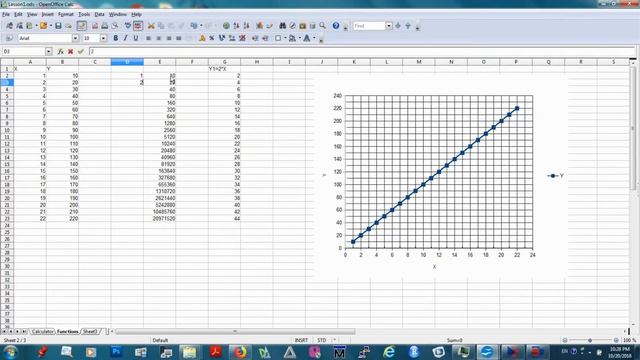Toggle Italic formatting
This screenshot has width=640, height=360.
[125, 38]
